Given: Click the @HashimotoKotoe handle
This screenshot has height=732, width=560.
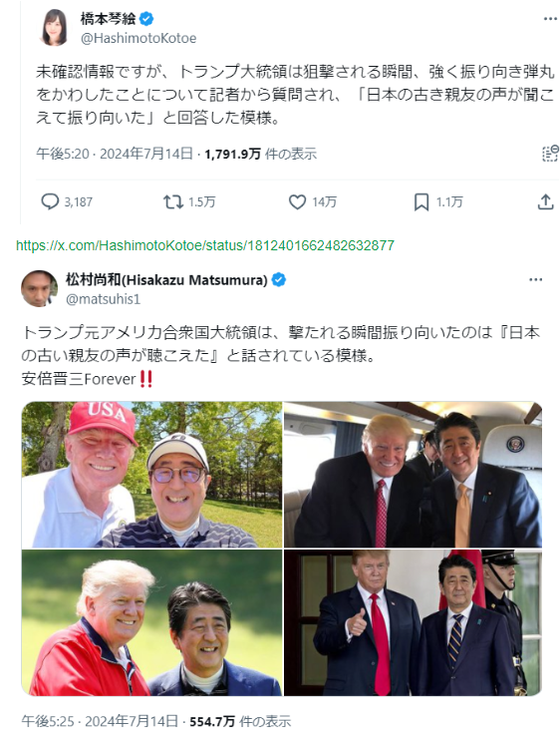Looking at the screenshot, I should (139, 38).
